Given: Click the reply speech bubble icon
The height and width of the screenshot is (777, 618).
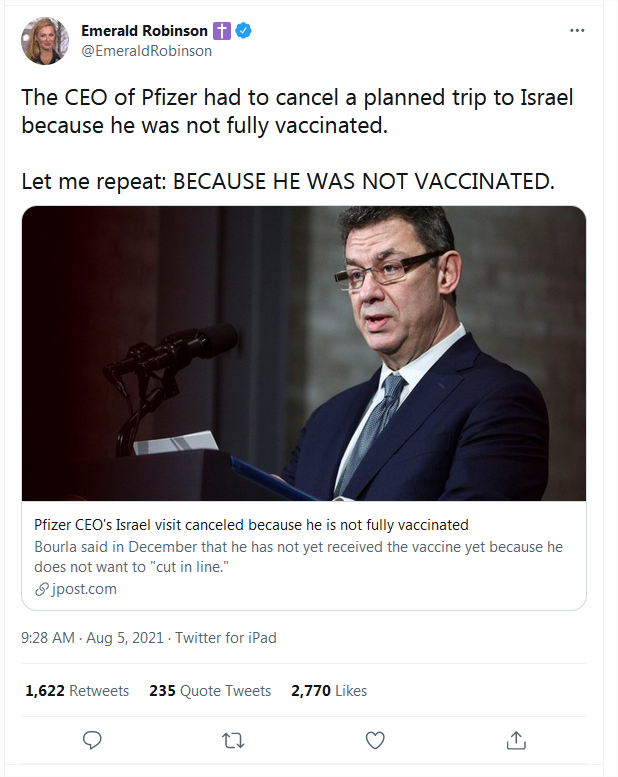Looking at the screenshot, I should click(92, 740).
